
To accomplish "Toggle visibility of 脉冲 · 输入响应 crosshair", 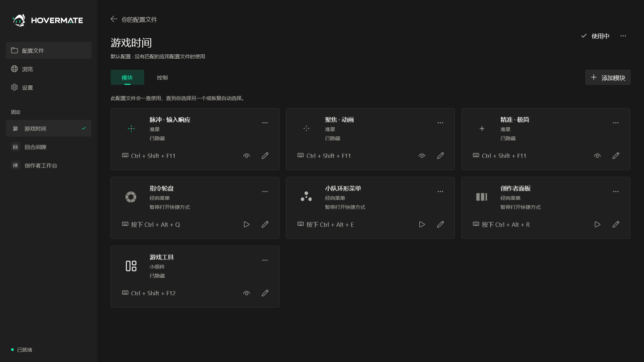I will [247, 156].
